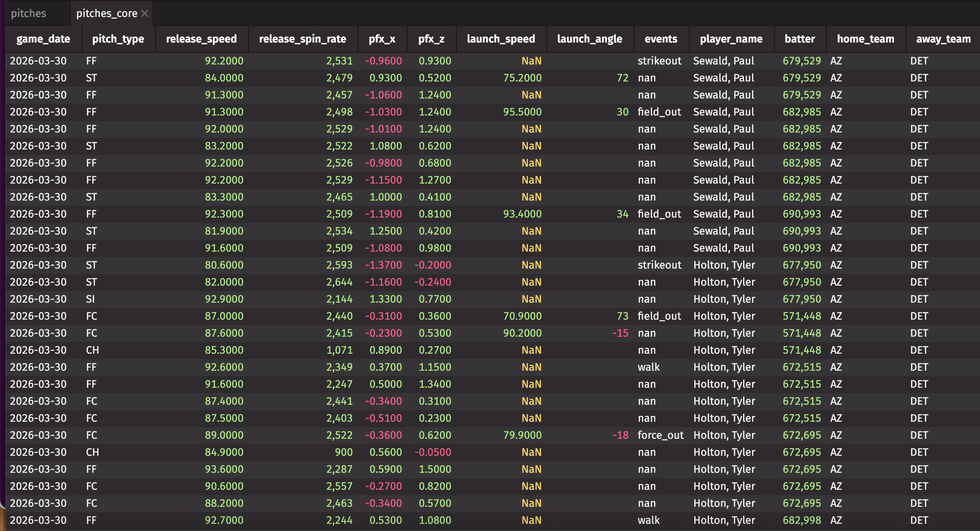Select the launch_speed column header
The height and width of the screenshot is (531, 980).
coord(501,39)
